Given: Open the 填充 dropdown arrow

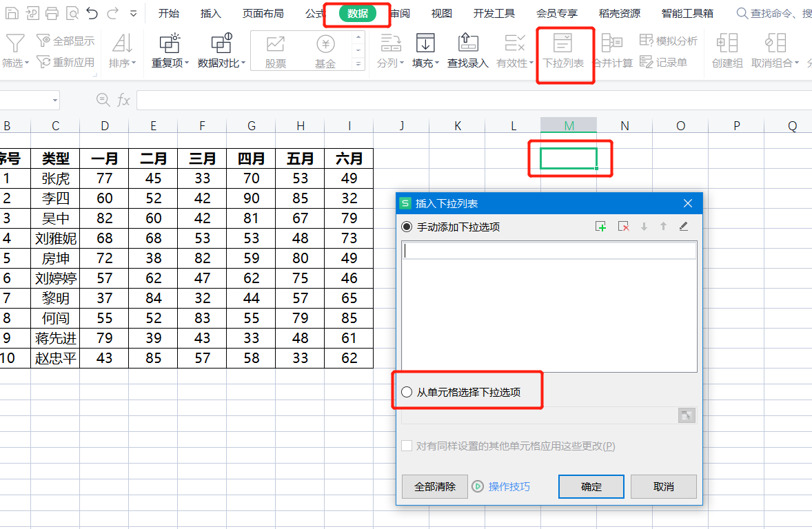Looking at the screenshot, I should pyautogui.click(x=437, y=63).
